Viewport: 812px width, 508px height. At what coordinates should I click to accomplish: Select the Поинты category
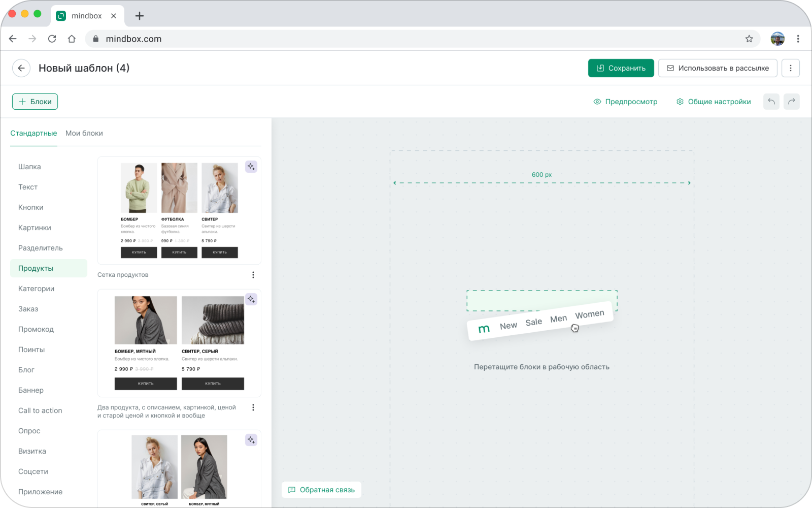tap(49, 350)
